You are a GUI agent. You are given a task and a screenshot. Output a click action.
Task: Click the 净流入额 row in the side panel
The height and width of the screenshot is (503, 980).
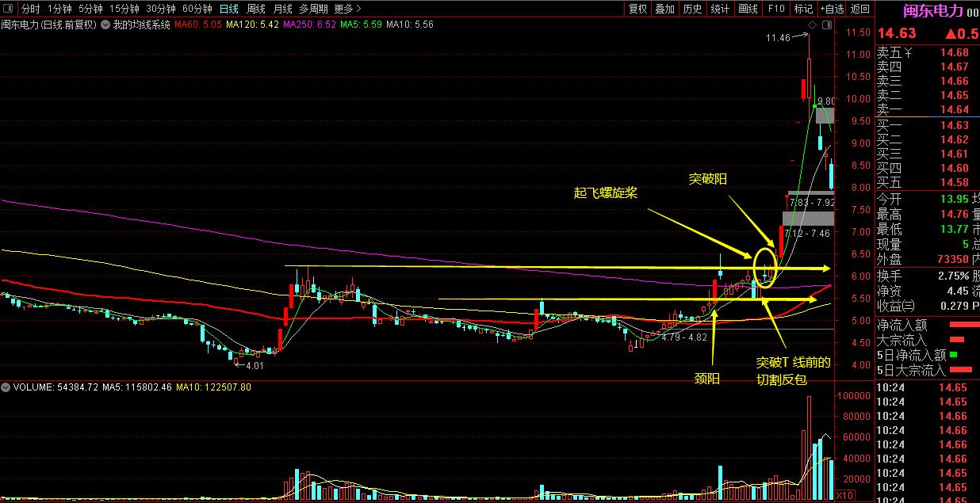click(x=928, y=325)
